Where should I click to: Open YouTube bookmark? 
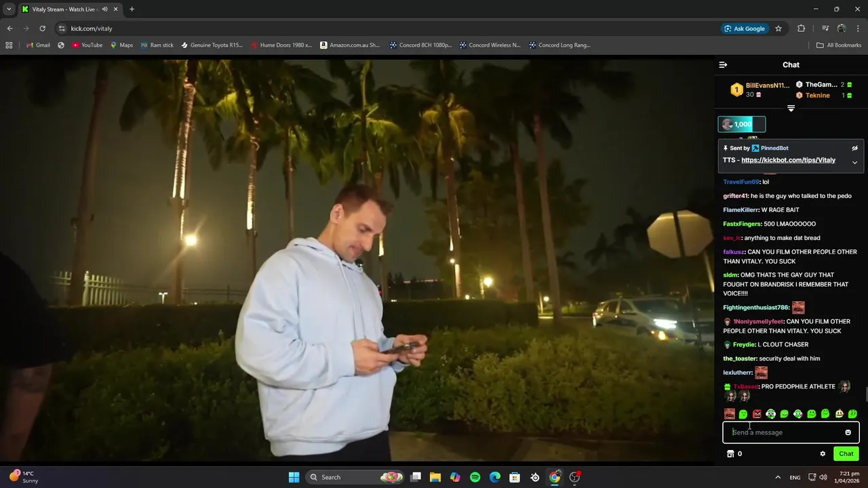(x=87, y=45)
